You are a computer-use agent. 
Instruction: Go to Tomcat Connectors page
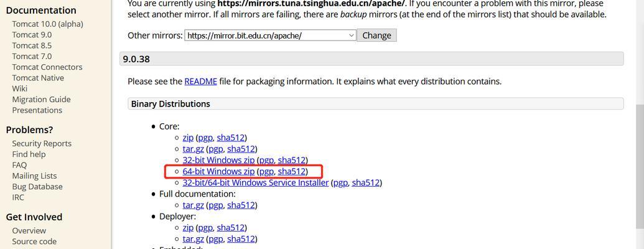47,67
